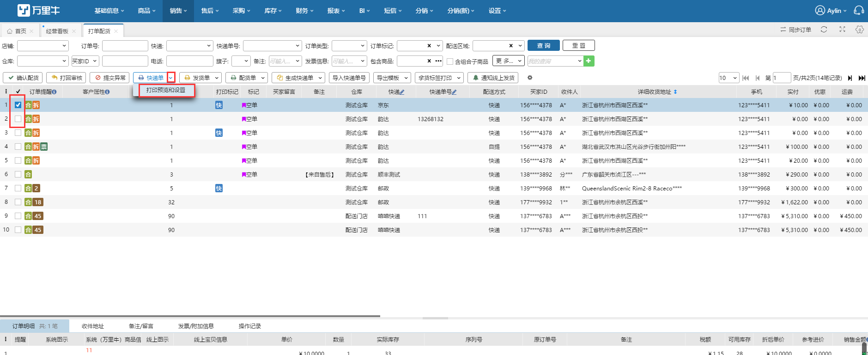Screen dimensions: 868x355
Task: Toggle the select-all header checkmark
Action: pyautogui.click(x=18, y=92)
